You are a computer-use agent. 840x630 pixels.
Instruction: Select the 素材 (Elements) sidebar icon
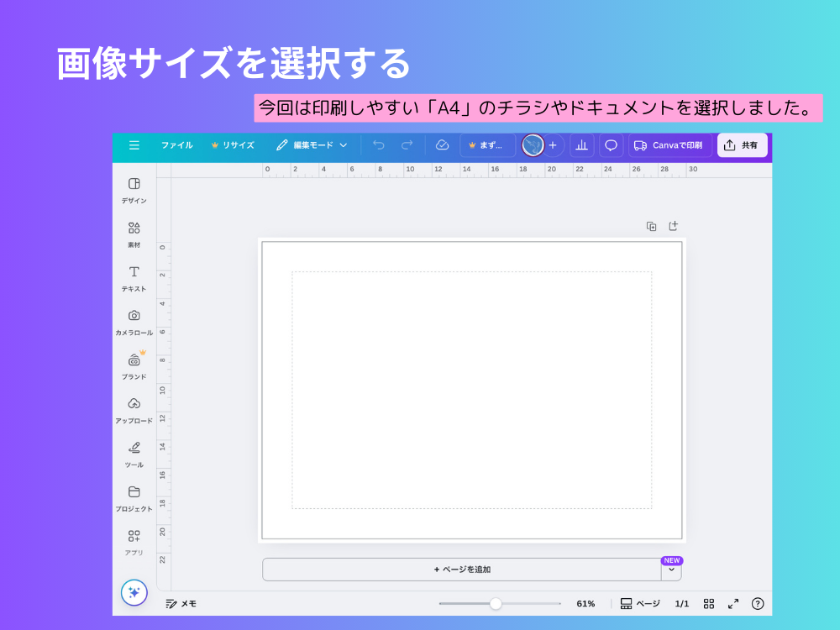tap(134, 231)
